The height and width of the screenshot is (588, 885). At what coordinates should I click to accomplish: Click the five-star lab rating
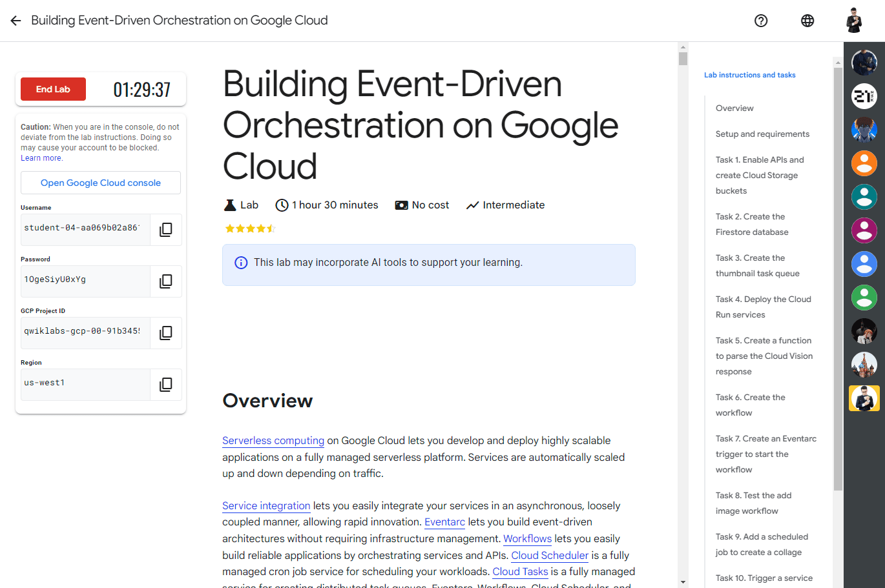point(250,228)
